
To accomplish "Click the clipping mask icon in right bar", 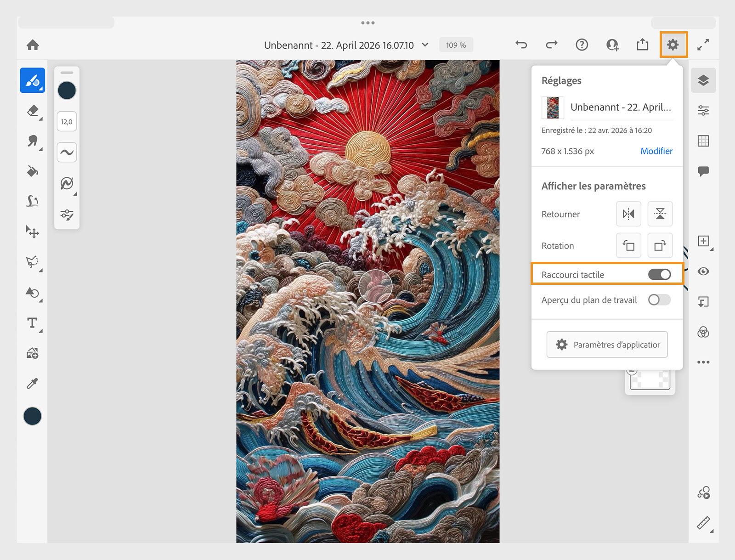I will [703, 302].
